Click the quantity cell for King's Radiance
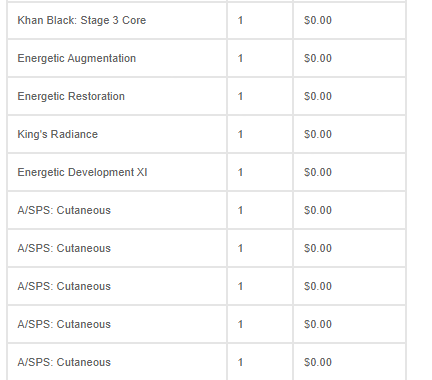432x380 pixels. coord(240,134)
